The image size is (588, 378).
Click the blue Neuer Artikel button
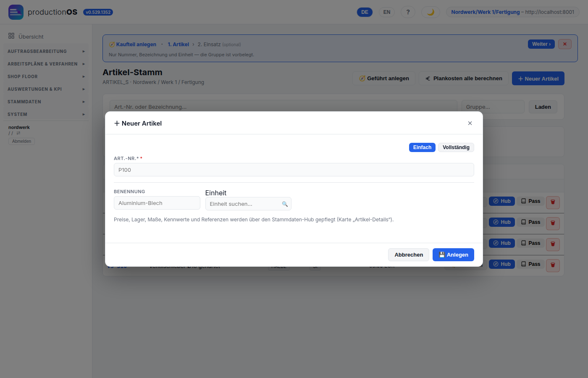click(538, 79)
